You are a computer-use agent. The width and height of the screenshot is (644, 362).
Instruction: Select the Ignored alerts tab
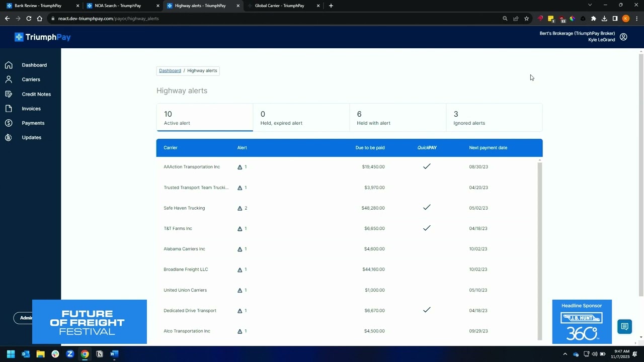tap(494, 118)
